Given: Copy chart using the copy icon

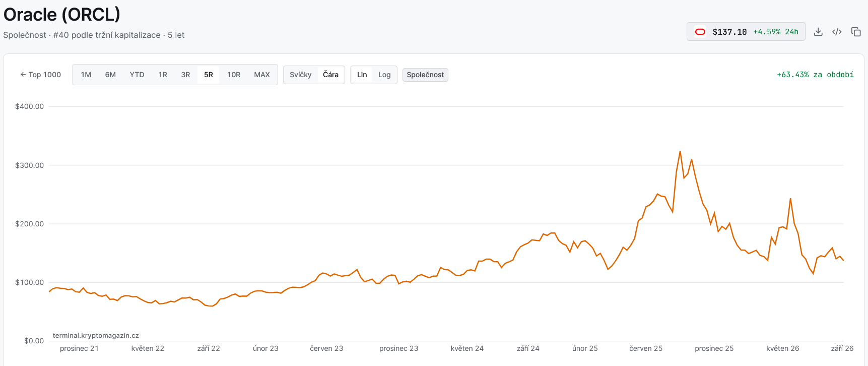Looking at the screenshot, I should click(856, 32).
